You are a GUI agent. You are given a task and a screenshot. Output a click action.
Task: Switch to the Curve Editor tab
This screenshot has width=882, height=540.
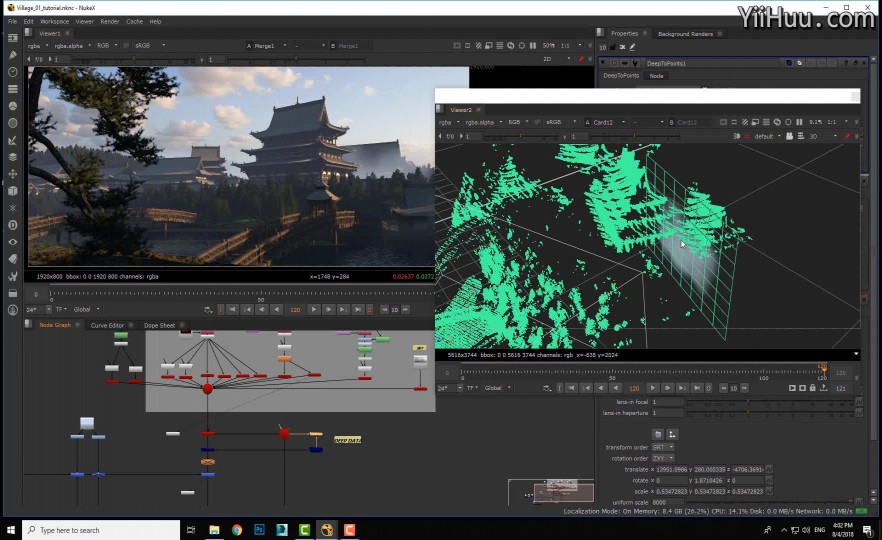(x=107, y=325)
